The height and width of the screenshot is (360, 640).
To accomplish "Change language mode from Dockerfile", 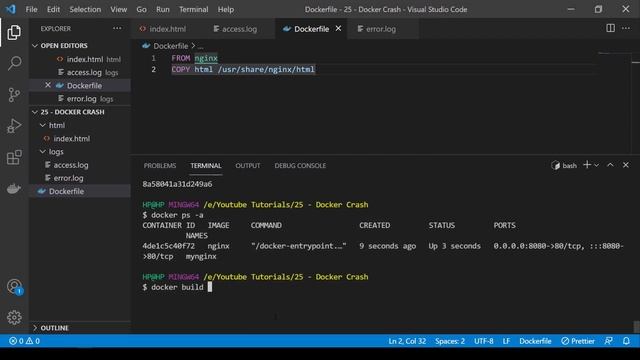I will coord(535,341).
